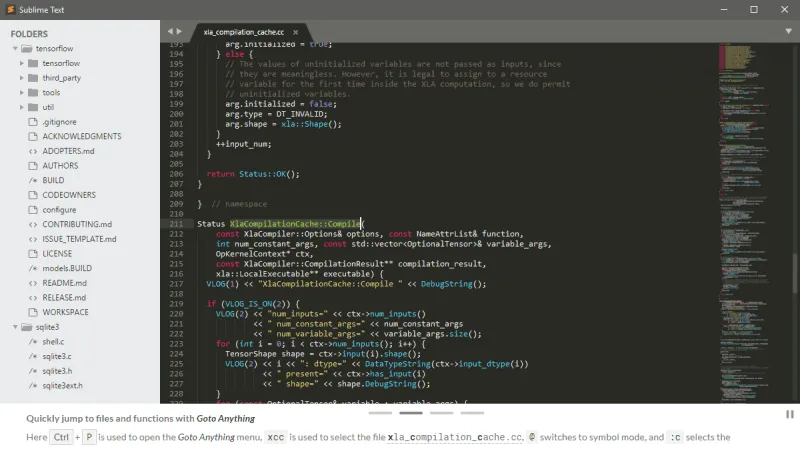Click the third_party folder icon

point(33,78)
